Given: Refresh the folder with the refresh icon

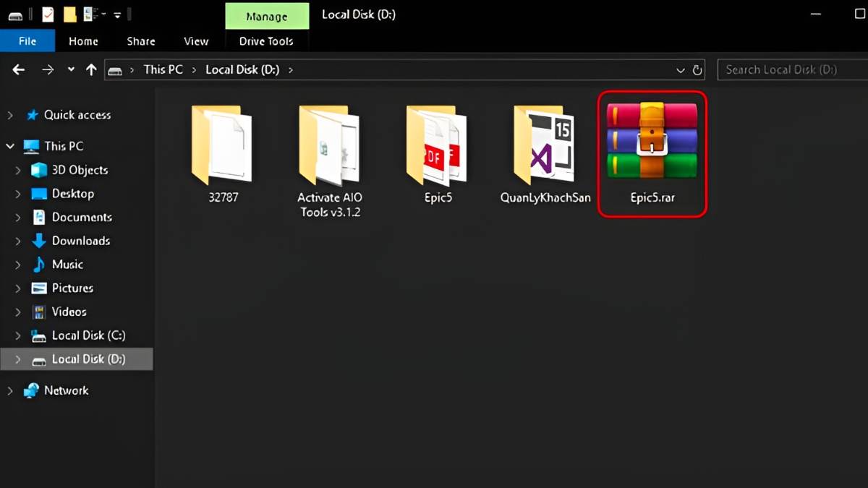Looking at the screenshot, I should pos(697,70).
